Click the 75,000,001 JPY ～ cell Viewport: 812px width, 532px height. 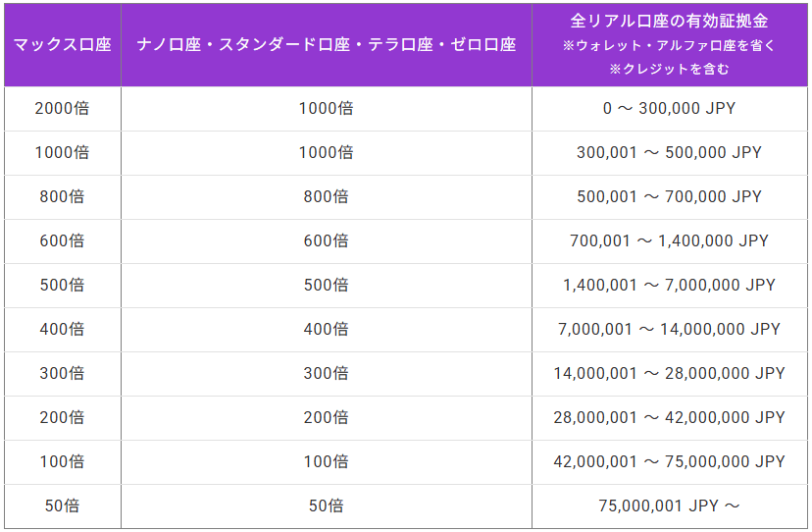point(669,505)
